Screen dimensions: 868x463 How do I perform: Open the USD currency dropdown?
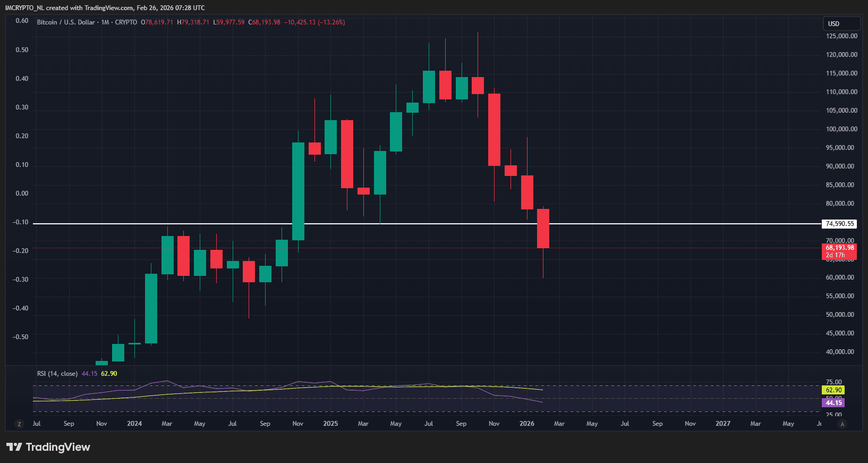pos(841,23)
